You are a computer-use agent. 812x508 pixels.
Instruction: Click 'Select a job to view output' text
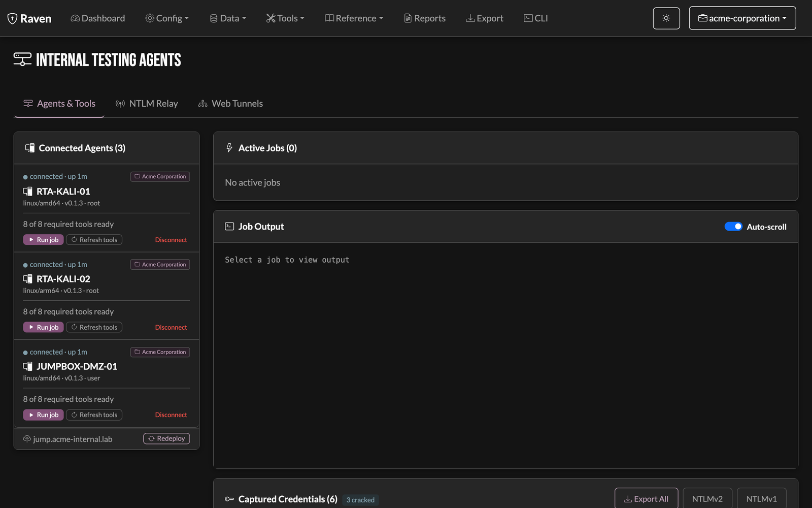point(287,260)
